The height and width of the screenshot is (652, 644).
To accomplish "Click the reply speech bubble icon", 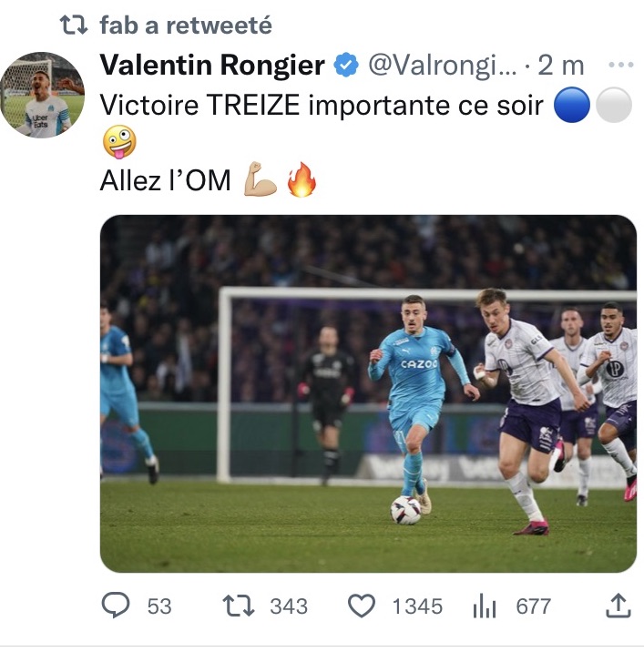I will (116, 606).
